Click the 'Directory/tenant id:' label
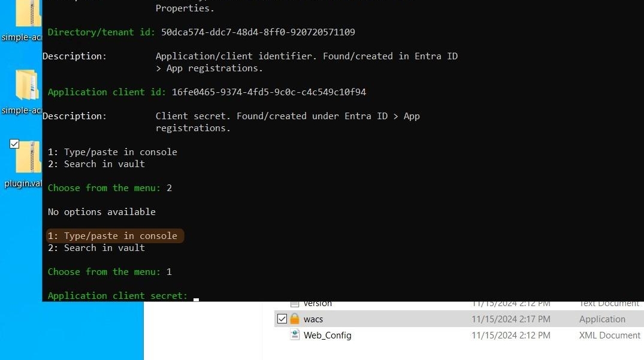 click(101, 32)
